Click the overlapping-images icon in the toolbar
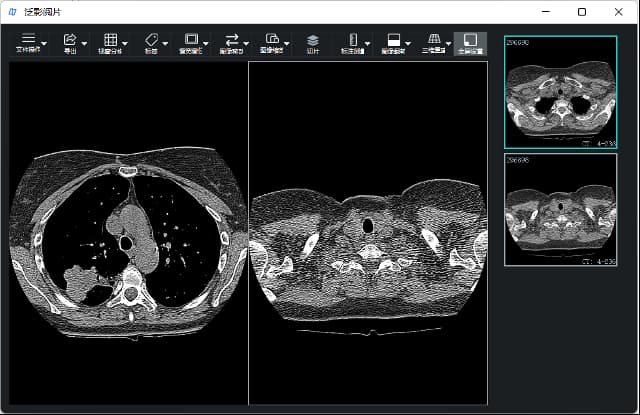 (271, 39)
